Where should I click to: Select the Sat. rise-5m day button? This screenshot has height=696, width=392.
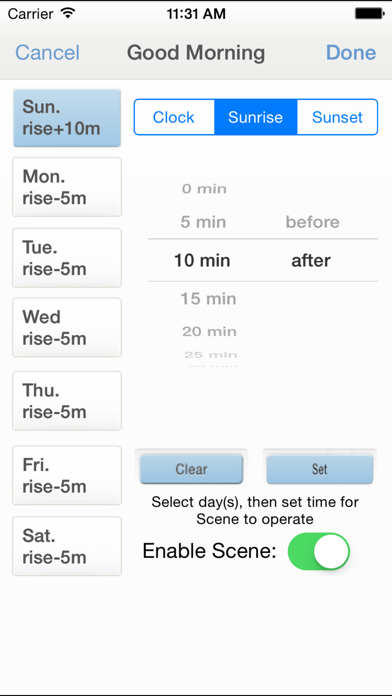pyautogui.click(x=67, y=546)
